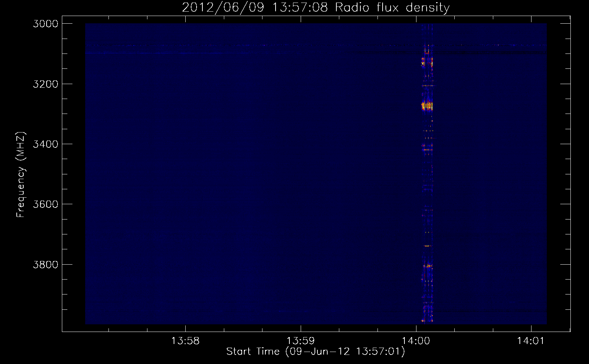
Task: Click the radio burst spot near 3130 MHz
Action: pos(427,62)
